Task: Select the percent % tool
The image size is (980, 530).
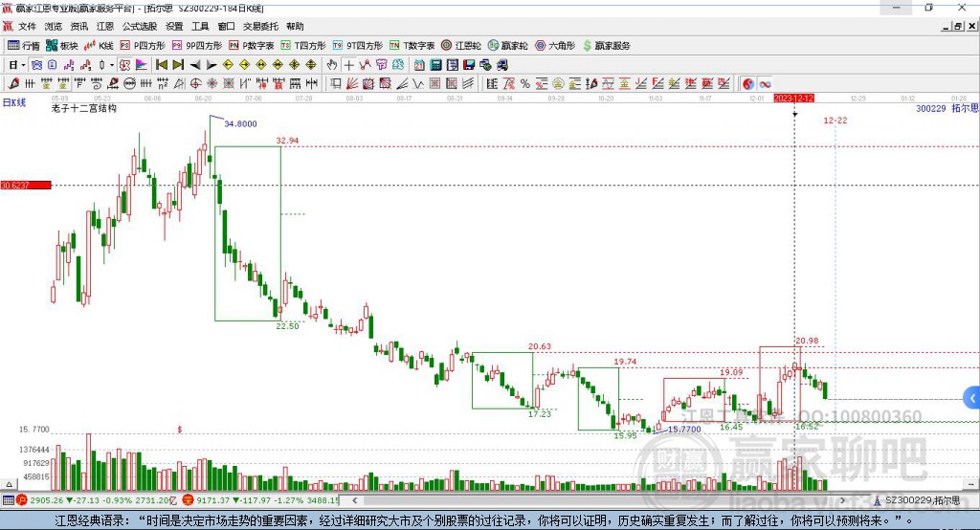Action: tap(525, 84)
